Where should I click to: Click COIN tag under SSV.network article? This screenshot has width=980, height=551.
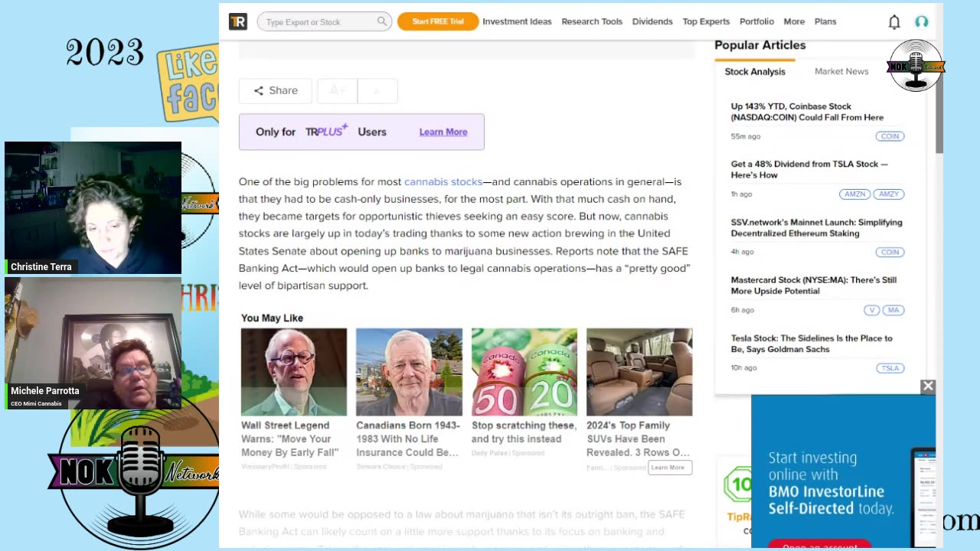pos(890,252)
